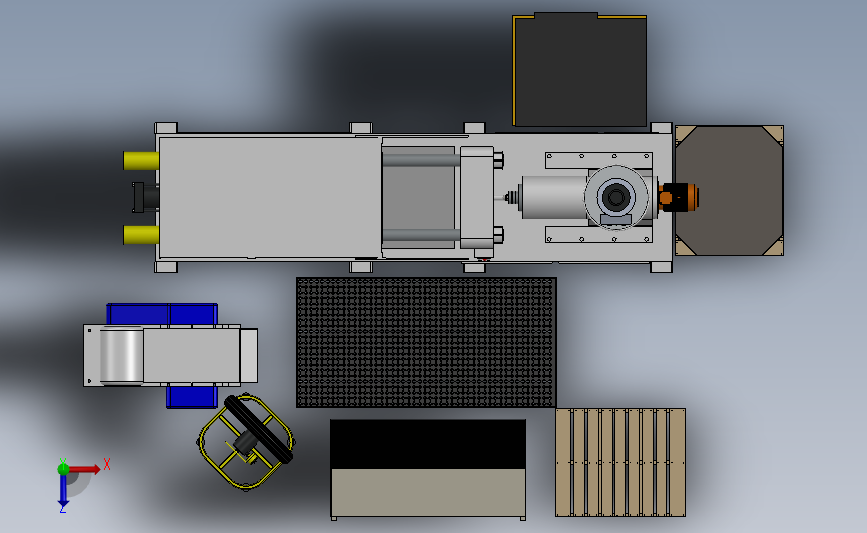Image resolution: width=867 pixels, height=533 pixels.
Task: Pick the round blower housing on machine
Action: click(x=616, y=197)
